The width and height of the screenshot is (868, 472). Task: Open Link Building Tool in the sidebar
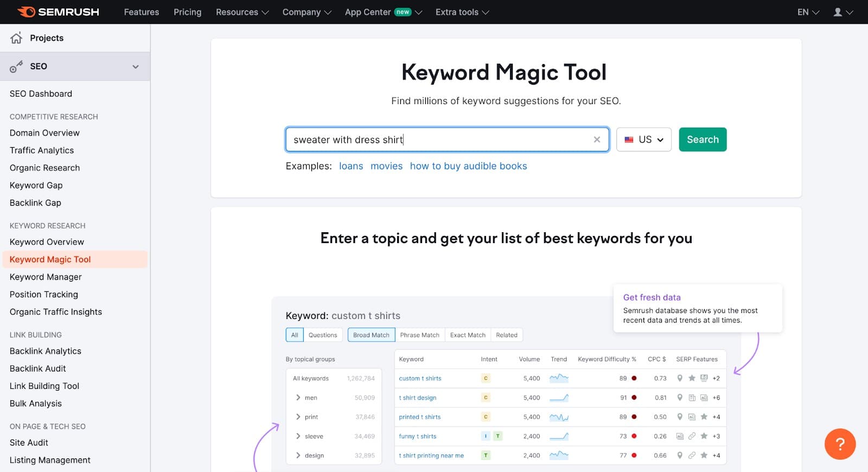pos(44,386)
